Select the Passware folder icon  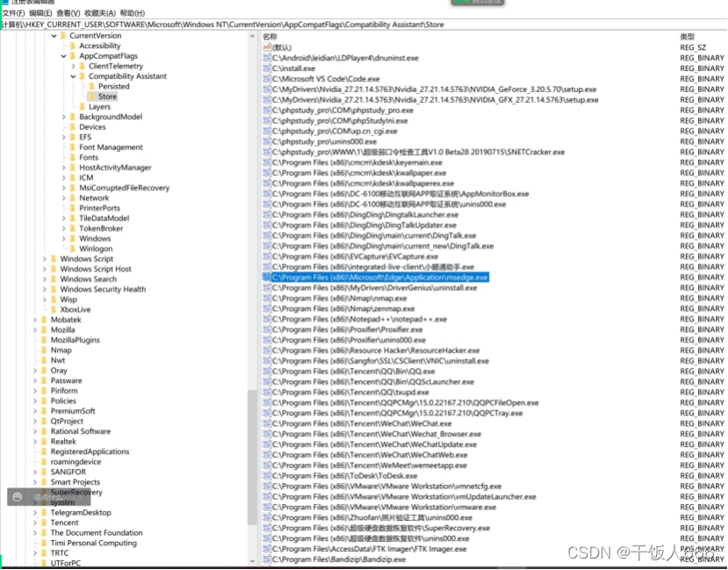click(x=44, y=380)
